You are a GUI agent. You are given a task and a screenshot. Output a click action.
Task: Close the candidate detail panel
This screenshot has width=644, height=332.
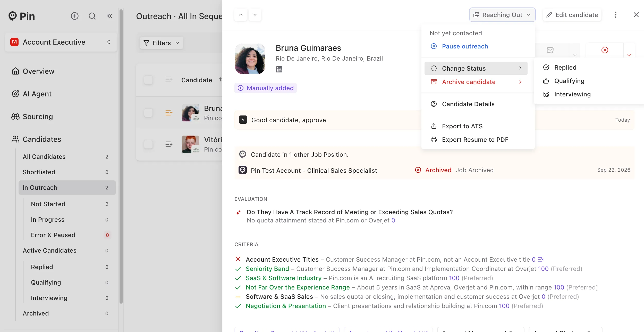tap(636, 15)
